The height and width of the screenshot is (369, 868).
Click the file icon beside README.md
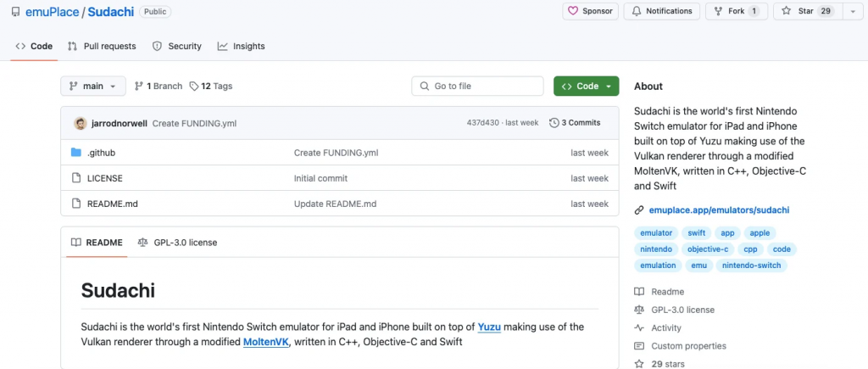click(x=76, y=204)
